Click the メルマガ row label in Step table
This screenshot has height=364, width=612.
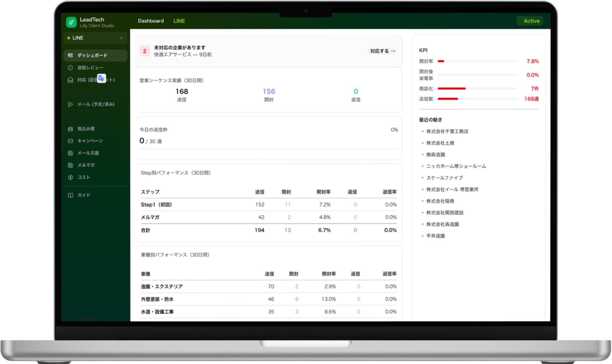click(x=150, y=217)
